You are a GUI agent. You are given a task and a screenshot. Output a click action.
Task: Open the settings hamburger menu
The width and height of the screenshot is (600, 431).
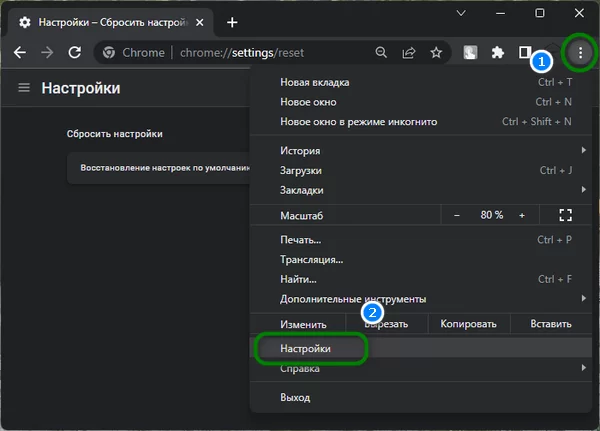coord(24,88)
